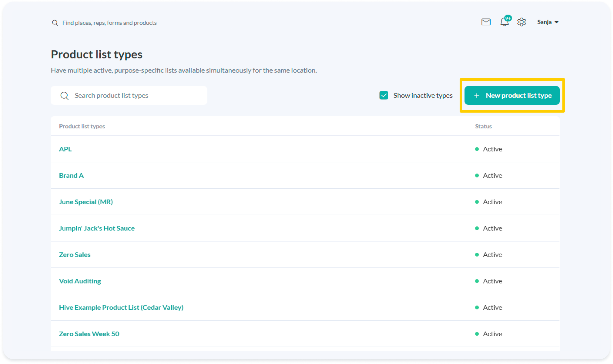
Task: Click the Status column header
Action: (483, 126)
